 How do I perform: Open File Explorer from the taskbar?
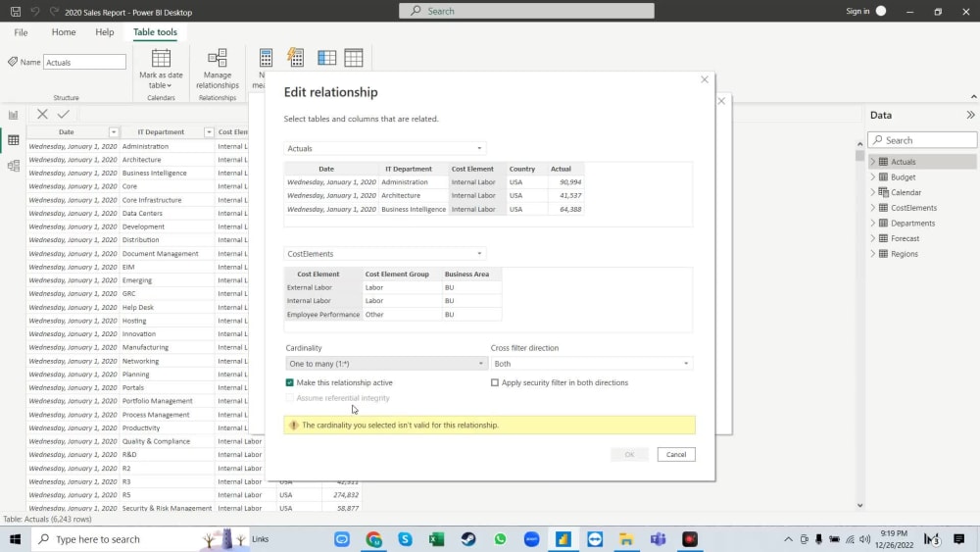point(626,539)
